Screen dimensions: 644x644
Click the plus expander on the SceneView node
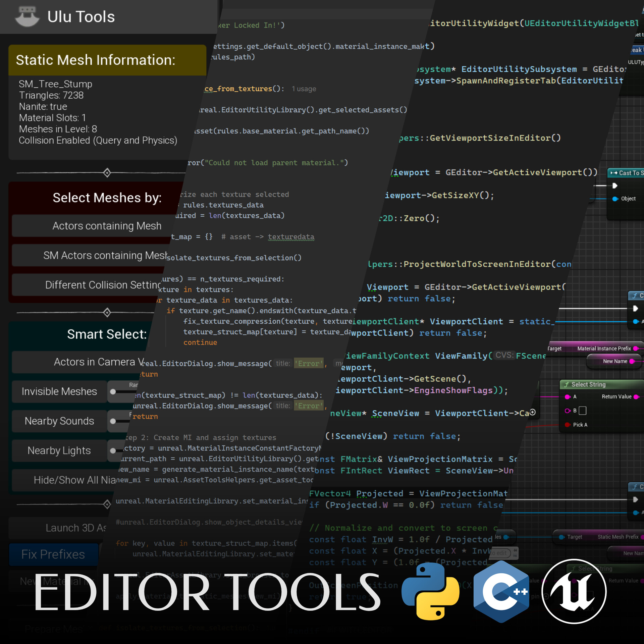pyautogui.click(x=533, y=413)
